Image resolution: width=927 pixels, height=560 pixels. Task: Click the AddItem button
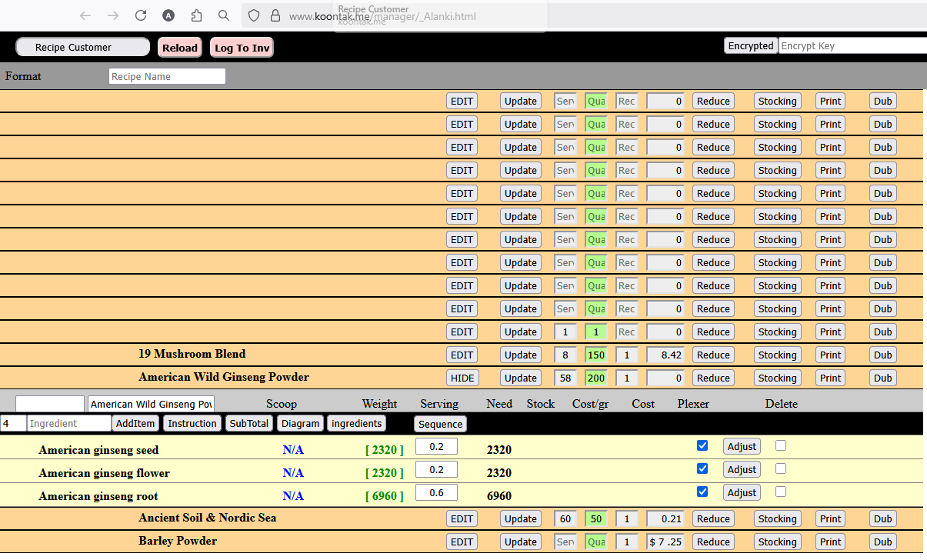point(135,423)
